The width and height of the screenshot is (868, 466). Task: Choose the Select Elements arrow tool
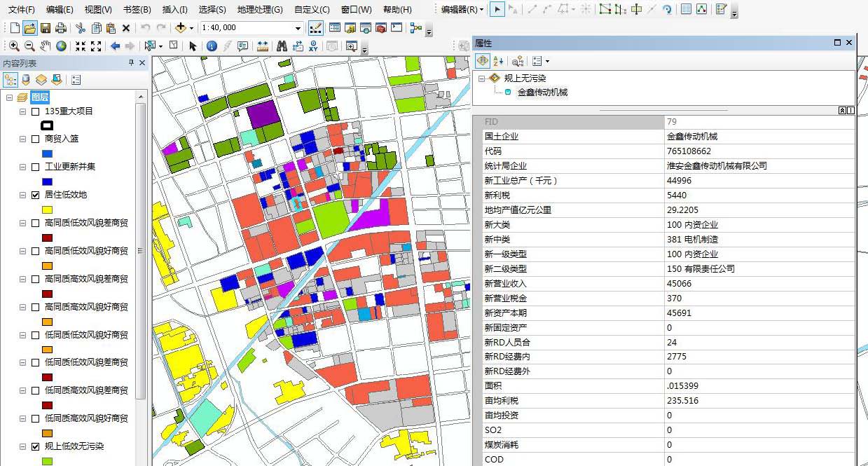193,46
